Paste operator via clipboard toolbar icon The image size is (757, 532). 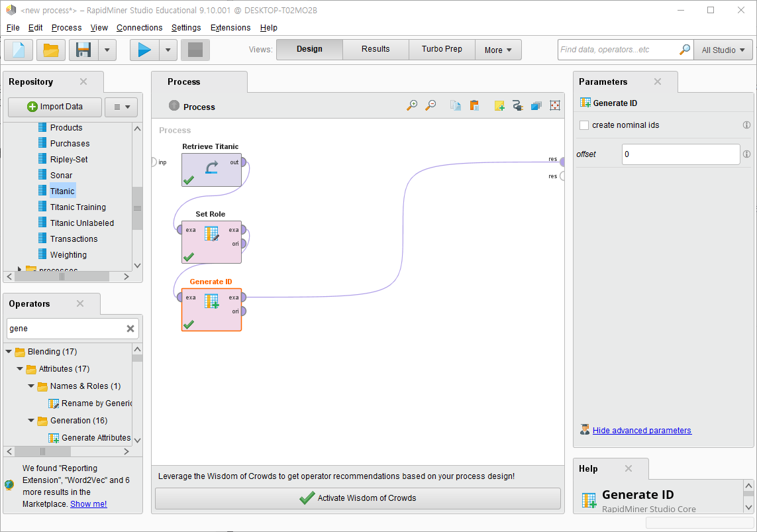(x=474, y=105)
